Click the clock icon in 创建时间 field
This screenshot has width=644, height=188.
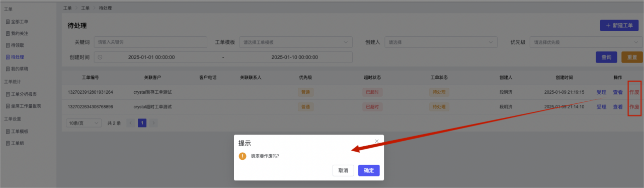coord(100,57)
